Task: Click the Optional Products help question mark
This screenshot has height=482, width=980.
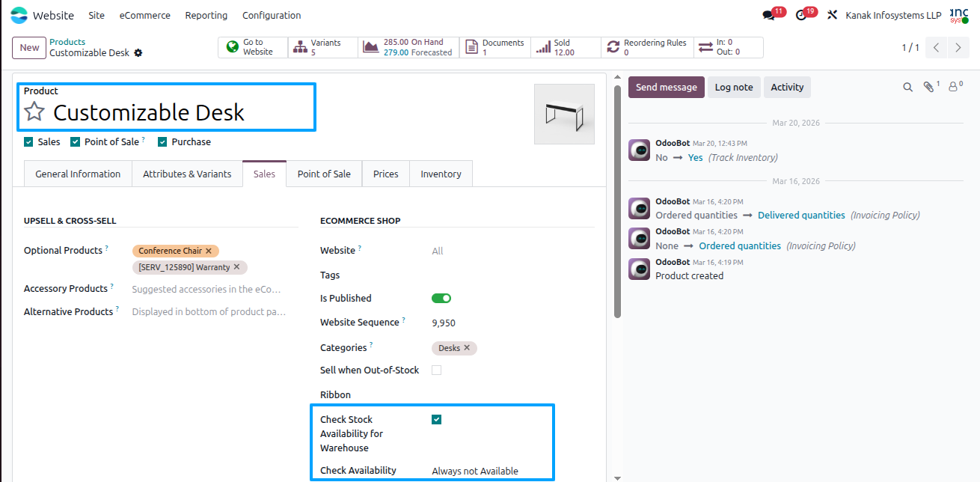Action: [x=106, y=248]
